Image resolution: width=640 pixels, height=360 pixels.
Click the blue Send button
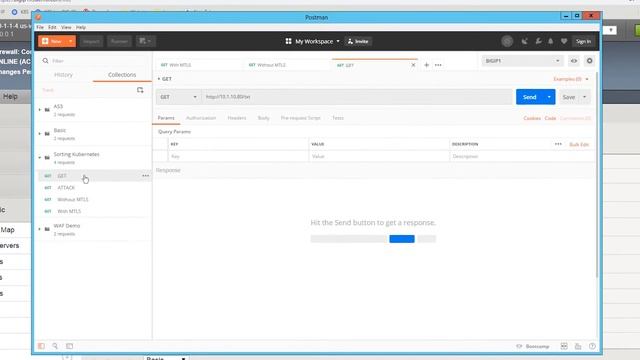[x=529, y=97]
